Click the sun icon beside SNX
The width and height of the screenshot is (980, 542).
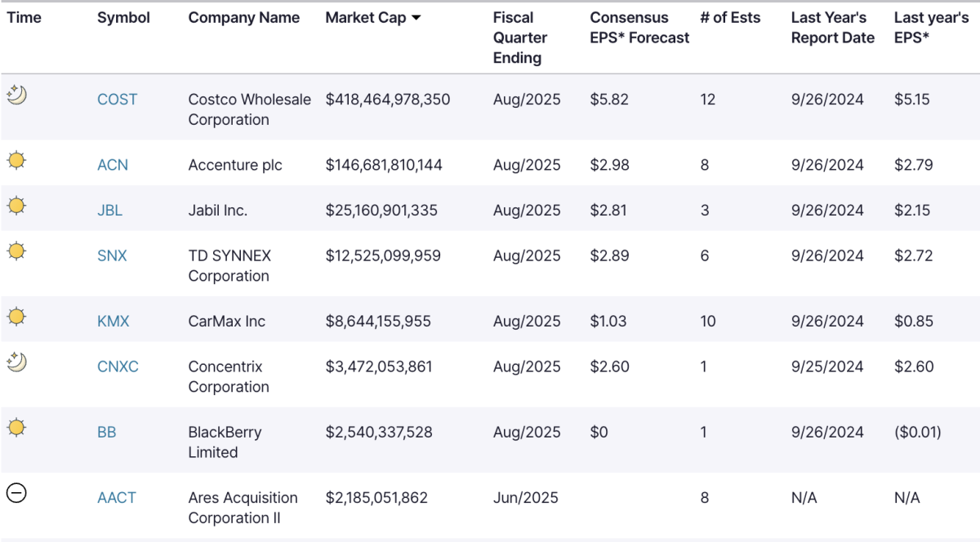(x=16, y=251)
